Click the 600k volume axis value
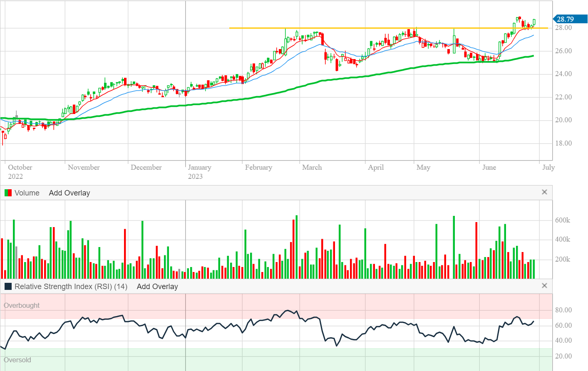588x371 pixels. pos(562,220)
